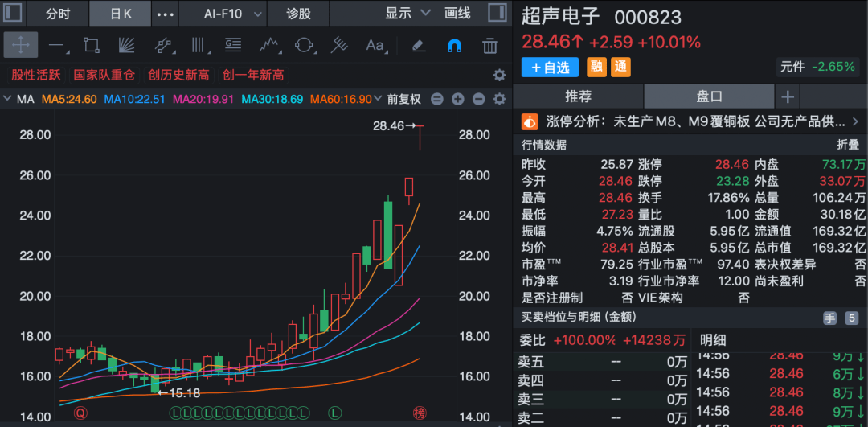Click the 通 orange badge
868x427 pixels.
[620, 68]
